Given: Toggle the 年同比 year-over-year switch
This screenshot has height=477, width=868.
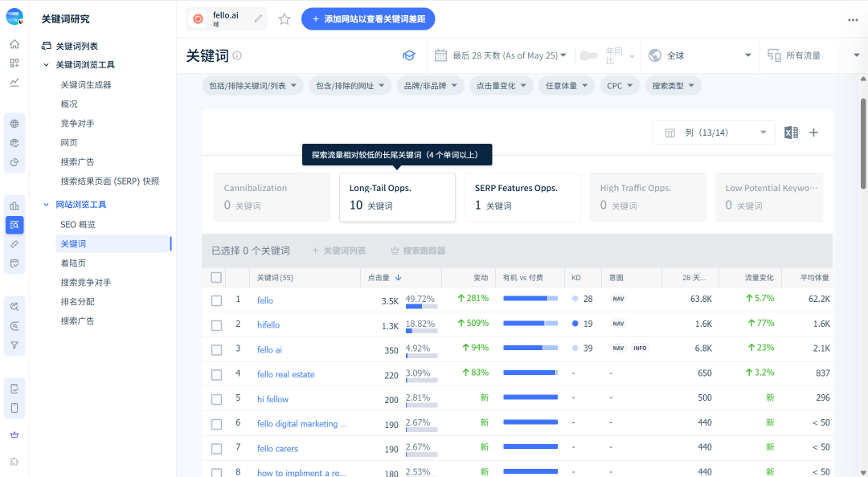Looking at the screenshot, I should click(588, 55).
